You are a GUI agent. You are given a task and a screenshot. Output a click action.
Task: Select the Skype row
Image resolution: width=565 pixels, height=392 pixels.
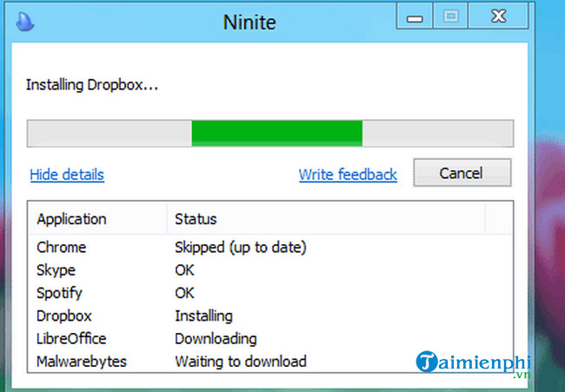click(270, 269)
